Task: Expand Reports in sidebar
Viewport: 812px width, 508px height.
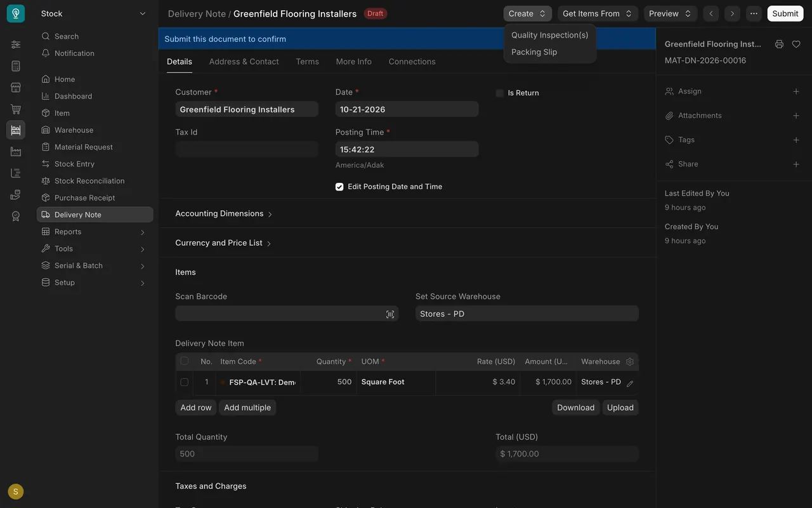Action: coord(95,232)
